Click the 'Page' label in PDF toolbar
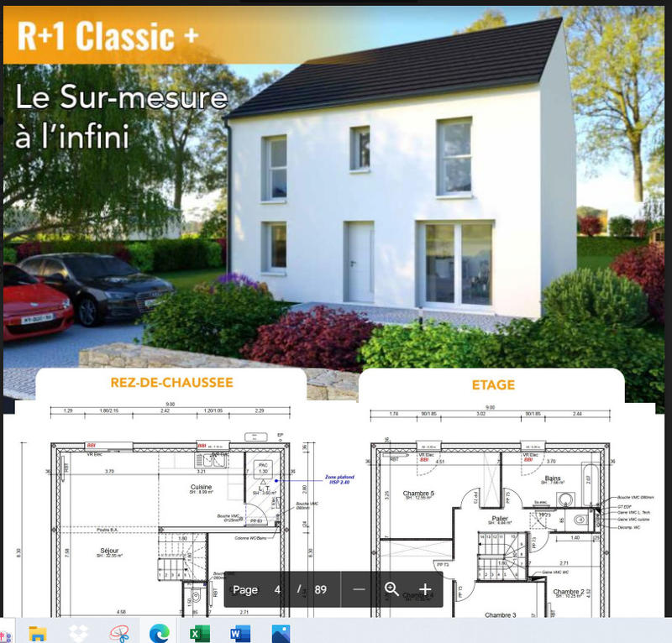The image size is (672, 643). pos(245,589)
